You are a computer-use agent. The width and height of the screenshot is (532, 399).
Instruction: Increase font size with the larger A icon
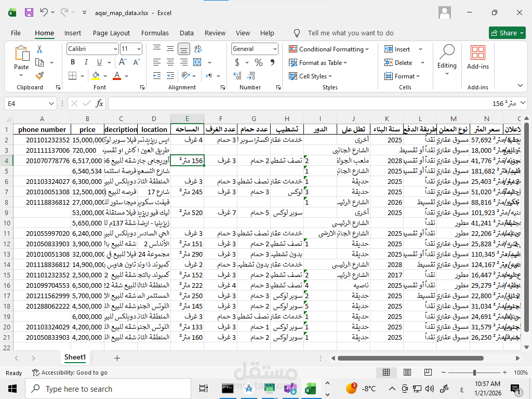(123, 62)
